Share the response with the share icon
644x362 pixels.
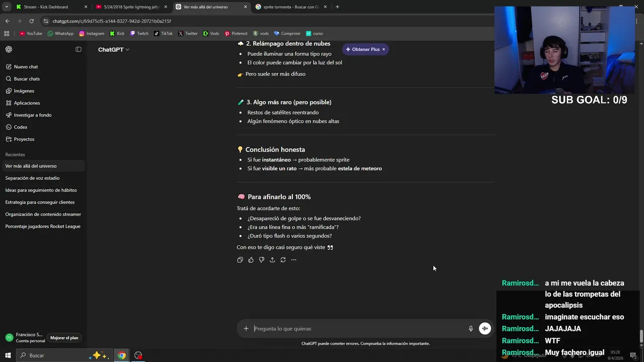(272, 260)
